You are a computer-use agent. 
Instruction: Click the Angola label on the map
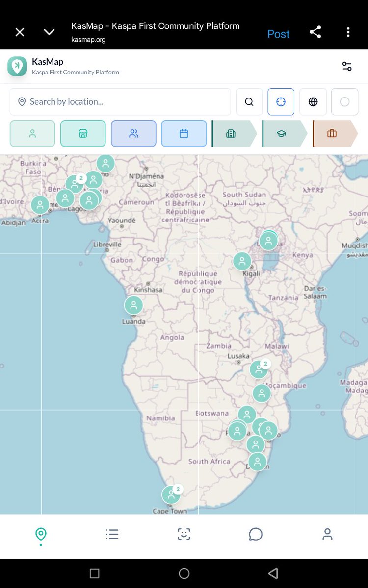(172, 337)
